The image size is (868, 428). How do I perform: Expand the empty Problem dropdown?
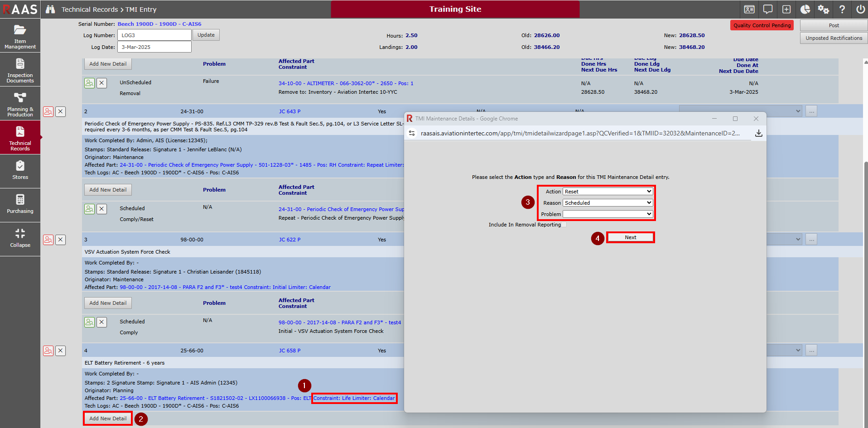tap(608, 214)
